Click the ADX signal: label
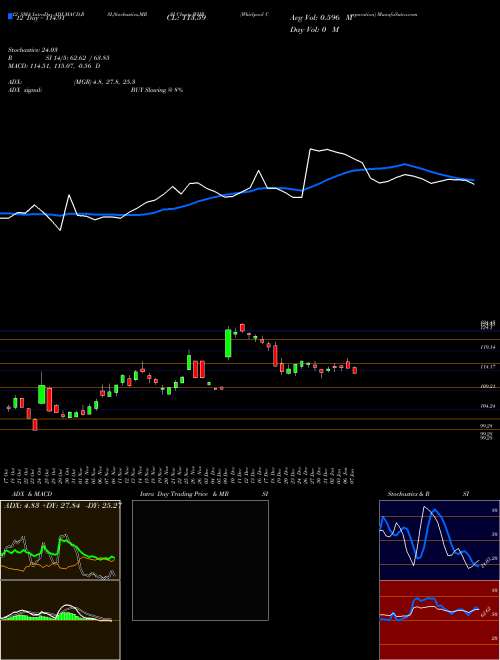 [25, 90]
